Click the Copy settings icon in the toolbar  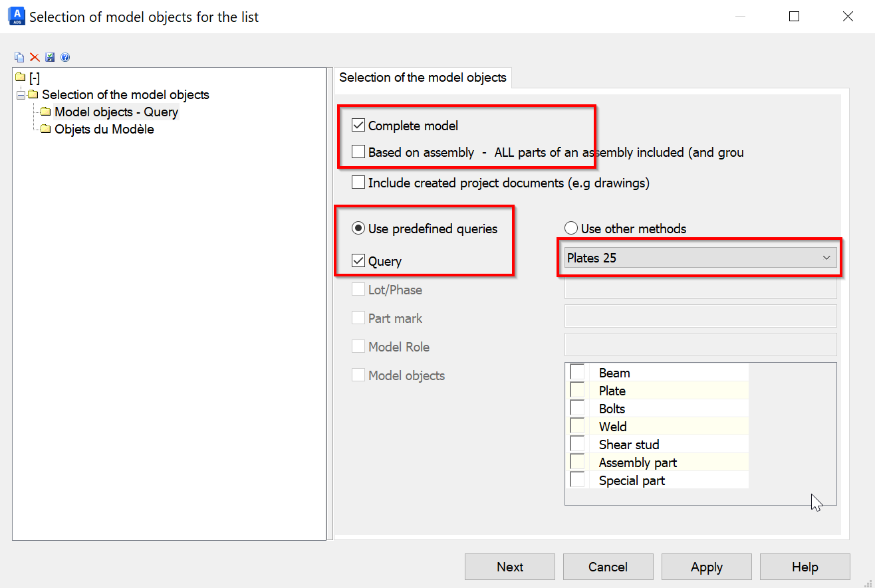point(19,57)
